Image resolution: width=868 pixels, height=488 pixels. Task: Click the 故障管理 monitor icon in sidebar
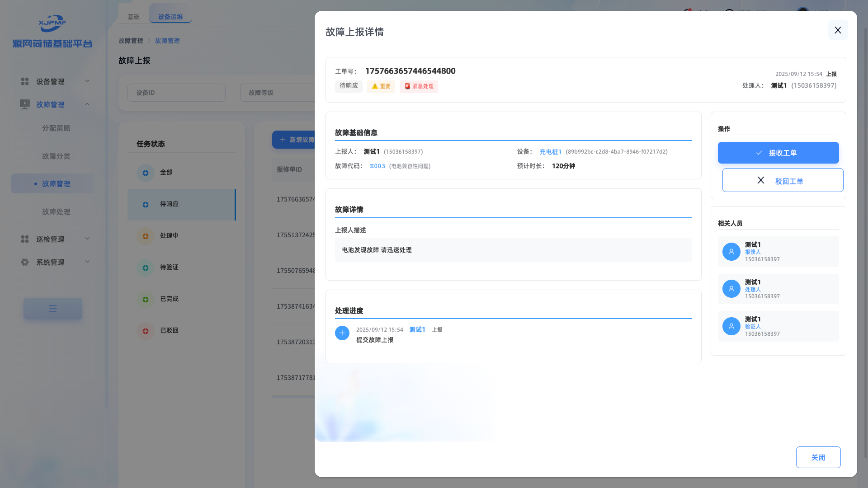tap(25, 104)
